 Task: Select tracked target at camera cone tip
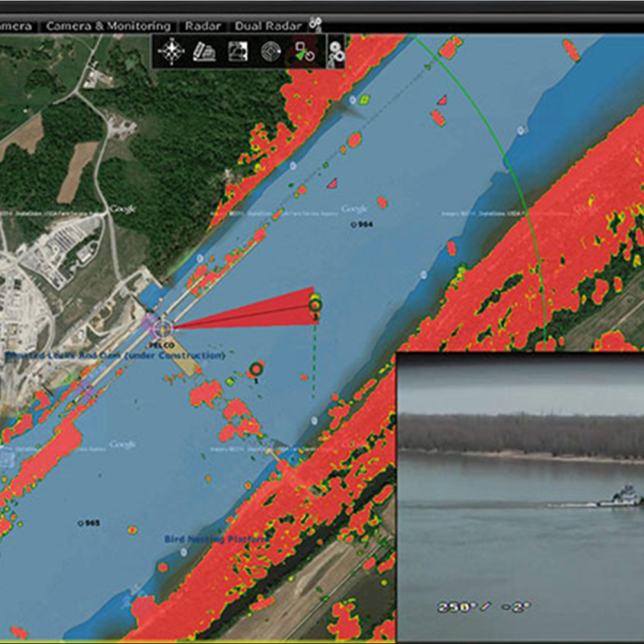pos(316,305)
